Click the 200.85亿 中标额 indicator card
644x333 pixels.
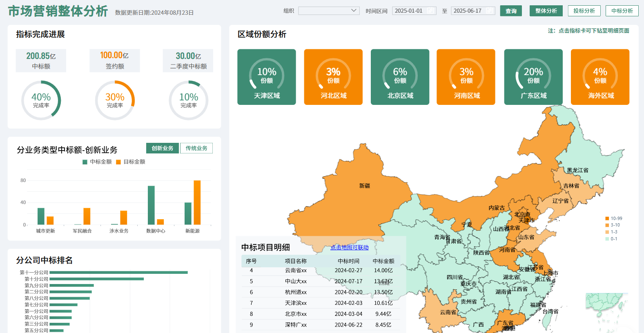point(41,60)
